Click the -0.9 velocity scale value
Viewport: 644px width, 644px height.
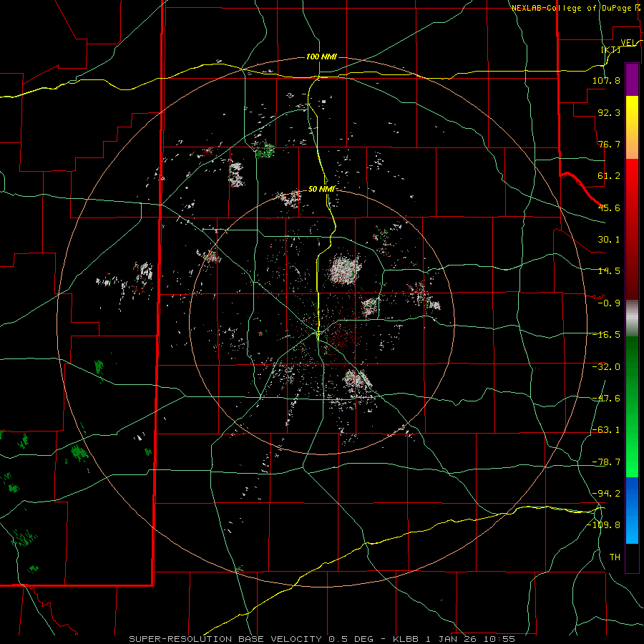click(x=609, y=303)
